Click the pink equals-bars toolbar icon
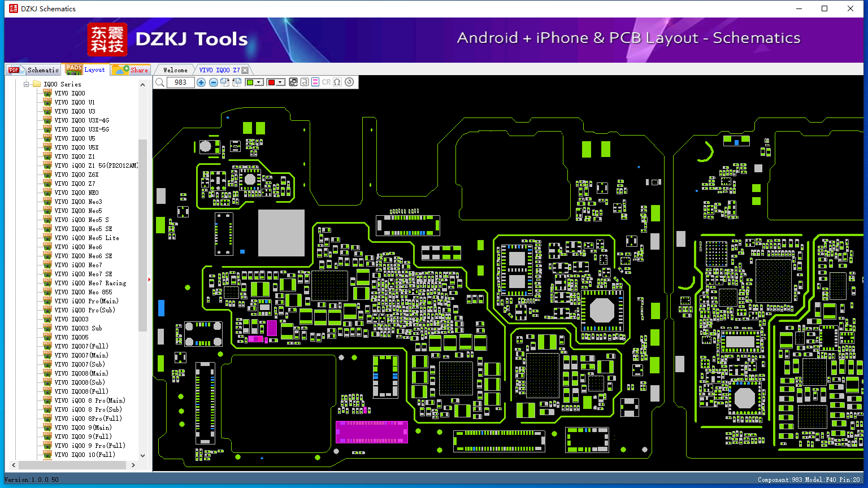868x488 pixels. click(315, 82)
